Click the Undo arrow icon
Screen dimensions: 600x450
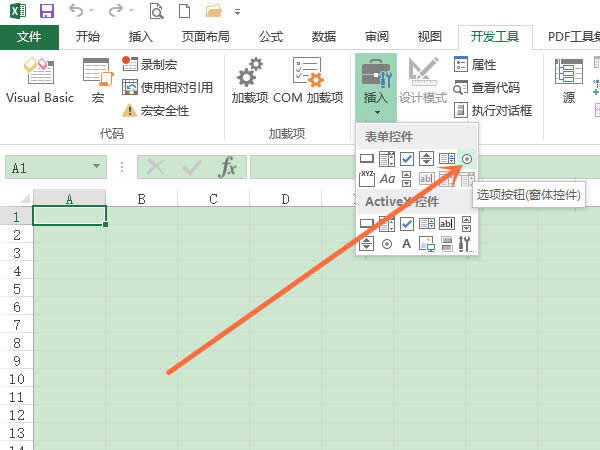tap(76, 11)
